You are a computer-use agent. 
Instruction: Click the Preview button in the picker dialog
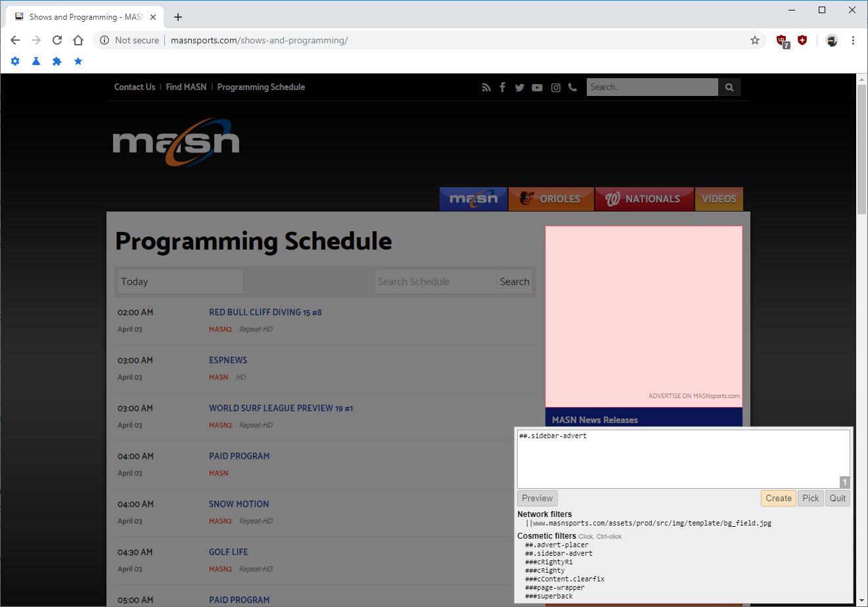pyautogui.click(x=537, y=498)
